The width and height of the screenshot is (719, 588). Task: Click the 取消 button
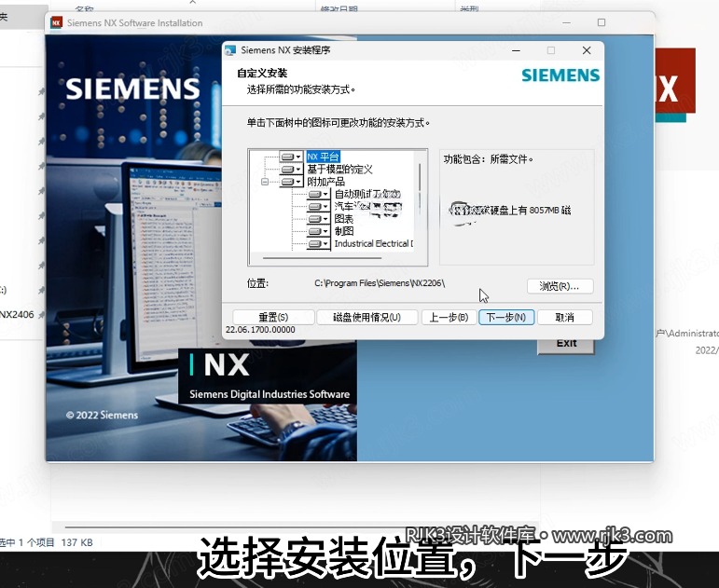tap(564, 317)
